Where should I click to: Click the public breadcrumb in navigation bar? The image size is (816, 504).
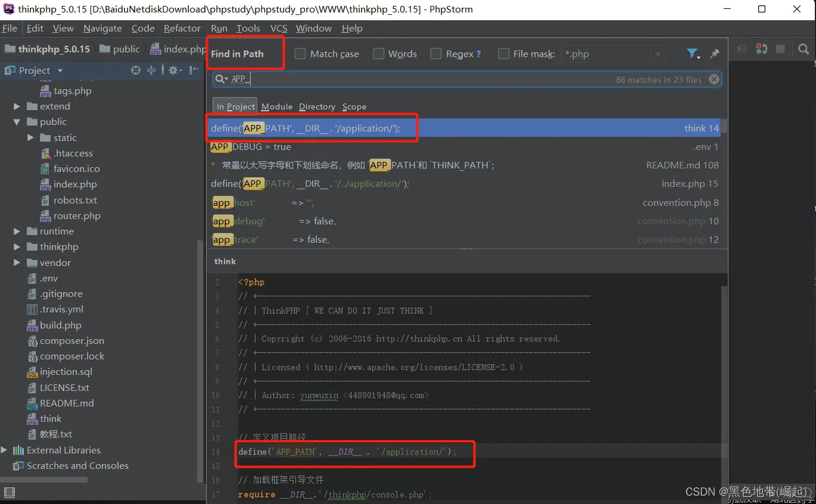120,49
